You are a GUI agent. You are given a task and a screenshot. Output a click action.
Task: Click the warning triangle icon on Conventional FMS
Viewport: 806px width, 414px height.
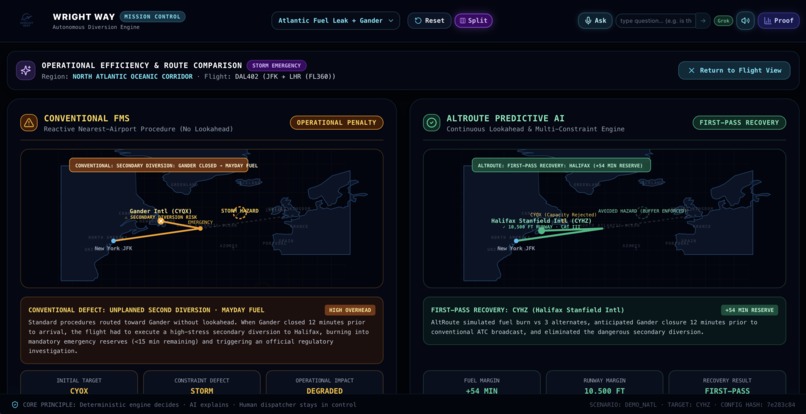tap(29, 123)
